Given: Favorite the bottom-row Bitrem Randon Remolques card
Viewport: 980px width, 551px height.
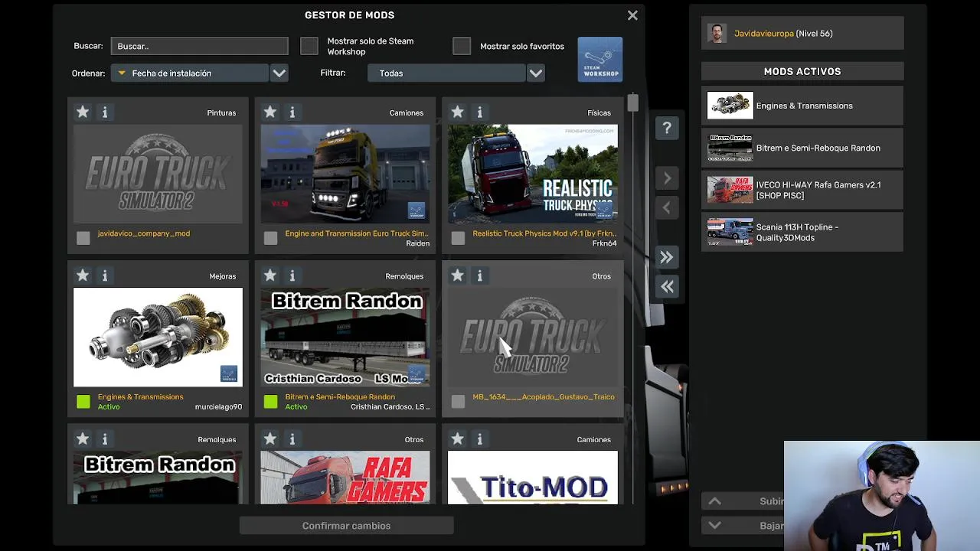Looking at the screenshot, I should (x=83, y=439).
